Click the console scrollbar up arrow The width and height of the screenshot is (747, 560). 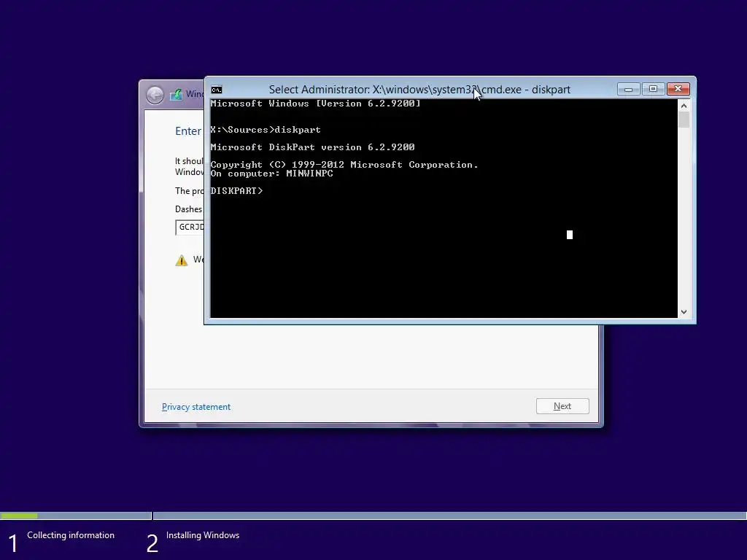(684, 106)
